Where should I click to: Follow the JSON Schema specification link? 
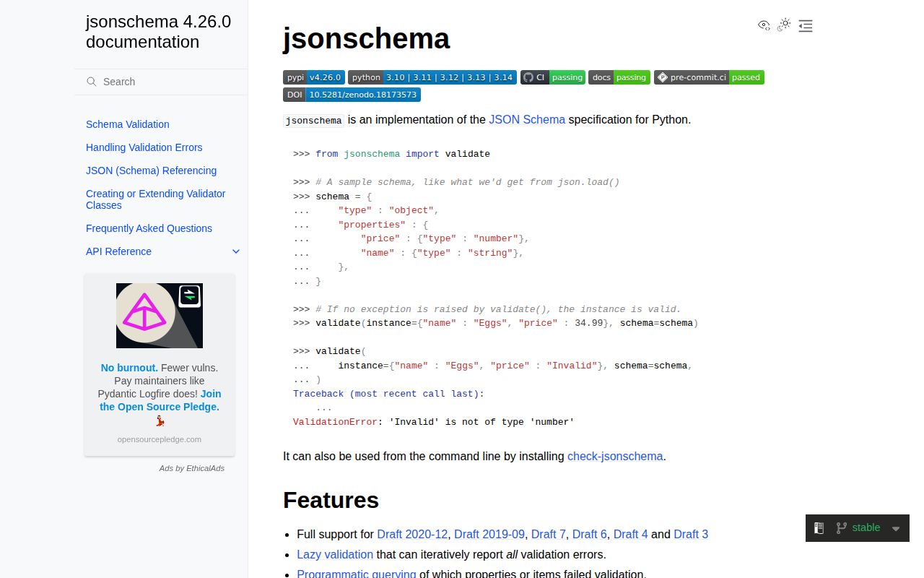[527, 119]
